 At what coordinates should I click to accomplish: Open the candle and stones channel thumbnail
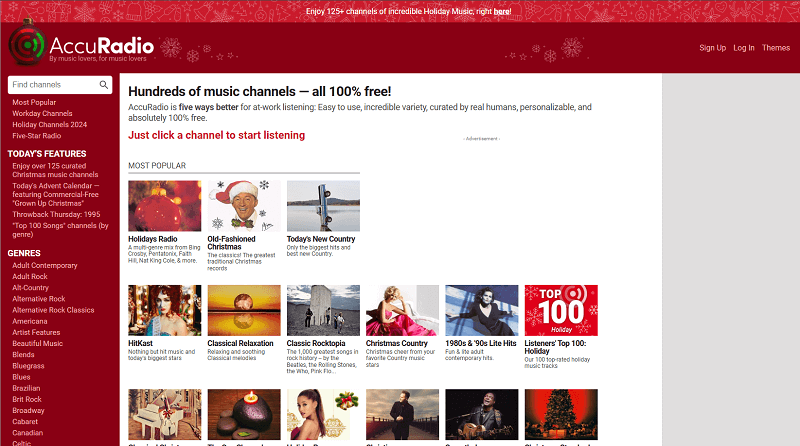[244, 414]
